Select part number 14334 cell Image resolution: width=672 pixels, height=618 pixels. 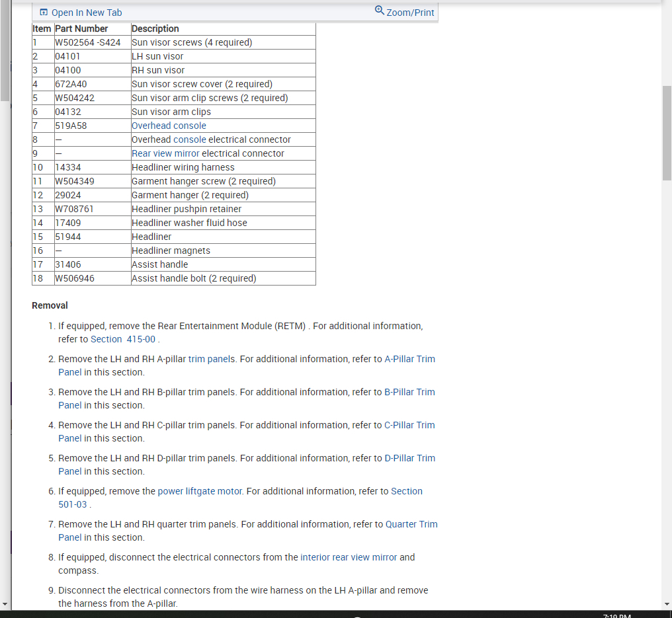93,167
